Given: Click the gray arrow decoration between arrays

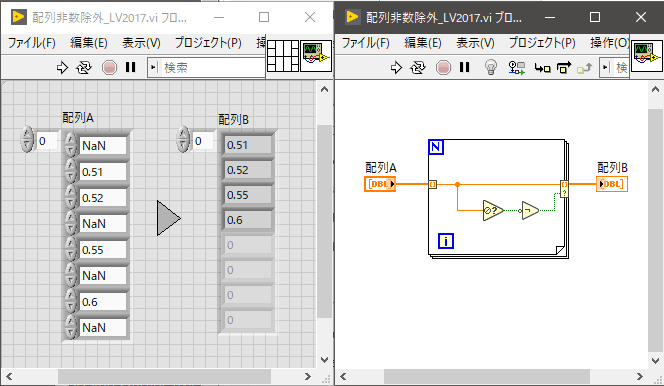Looking at the screenshot, I should tap(169, 218).
